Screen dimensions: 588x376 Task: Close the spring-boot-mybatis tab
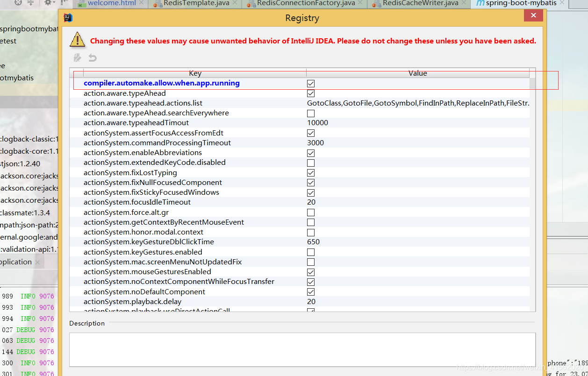tap(562, 3)
